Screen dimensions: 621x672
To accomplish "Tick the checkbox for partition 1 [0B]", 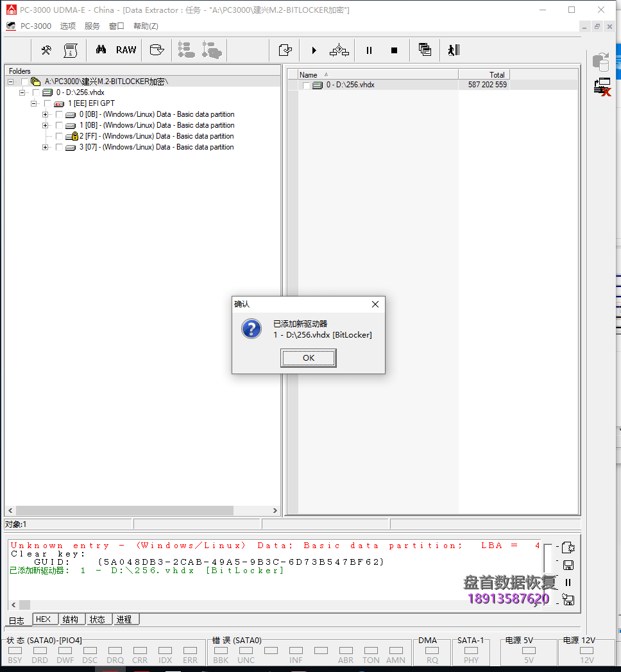I will coord(59,126).
